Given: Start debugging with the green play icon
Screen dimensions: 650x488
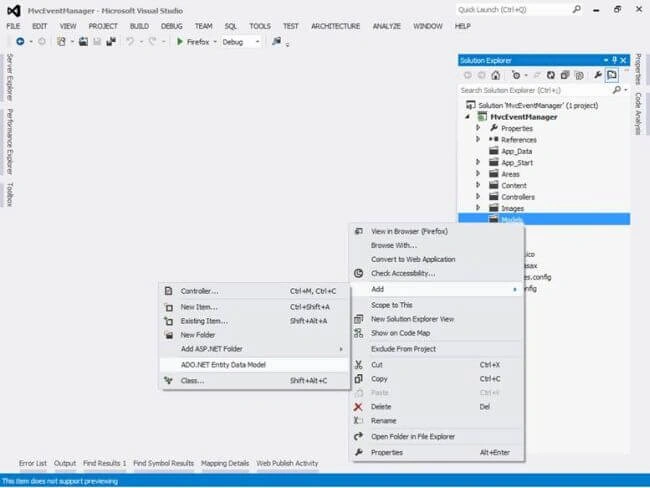Looking at the screenshot, I should pyautogui.click(x=180, y=41).
